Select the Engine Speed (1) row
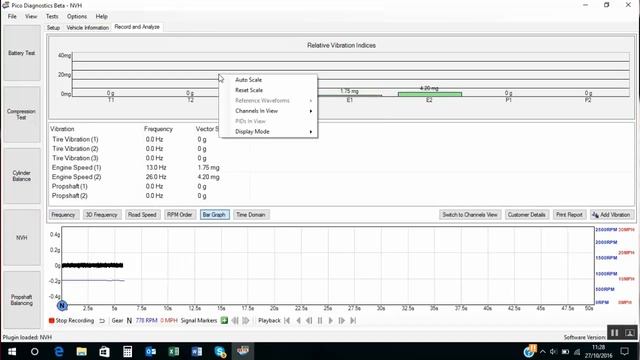Viewport: 640px width, 360px height. (x=136, y=167)
